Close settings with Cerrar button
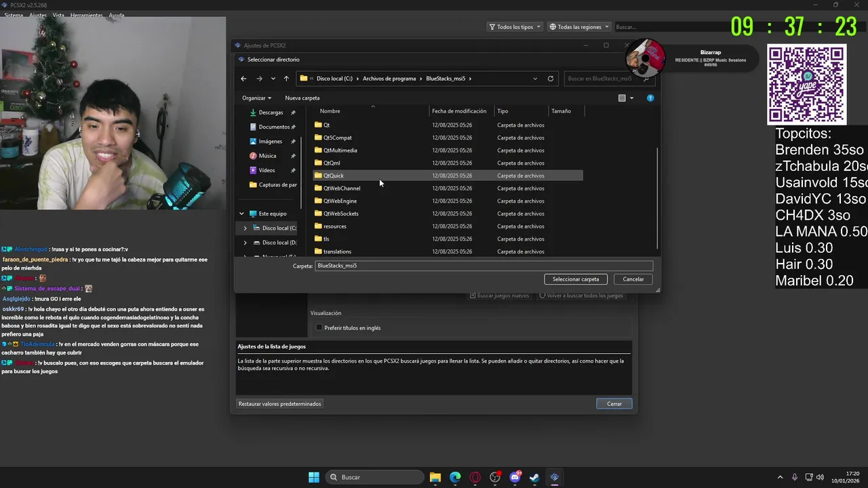The image size is (868, 488). [614, 404]
